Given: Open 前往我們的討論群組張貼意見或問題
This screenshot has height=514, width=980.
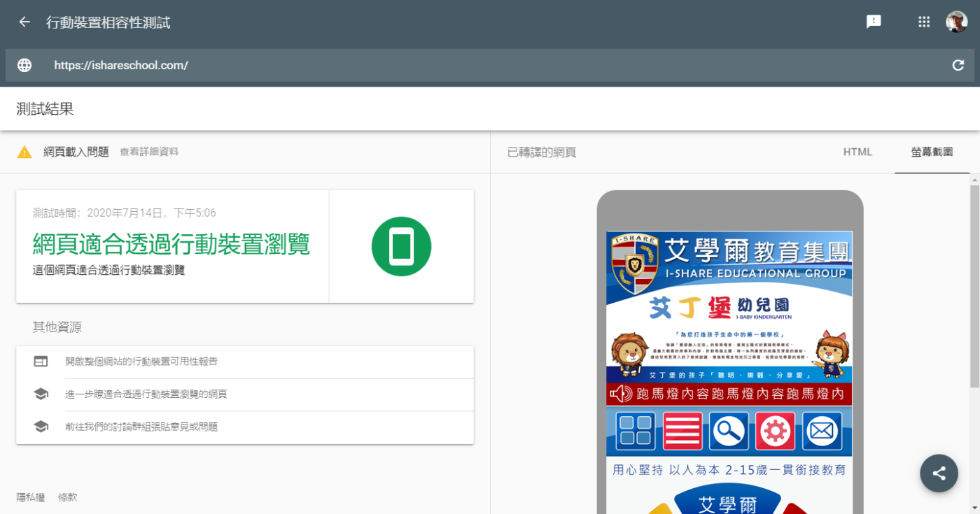Looking at the screenshot, I should (x=141, y=427).
